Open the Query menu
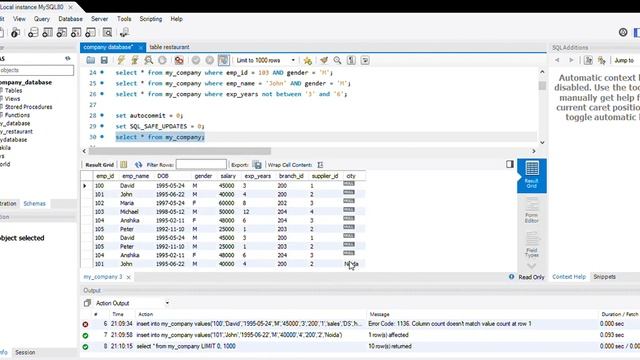 [x=42, y=19]
